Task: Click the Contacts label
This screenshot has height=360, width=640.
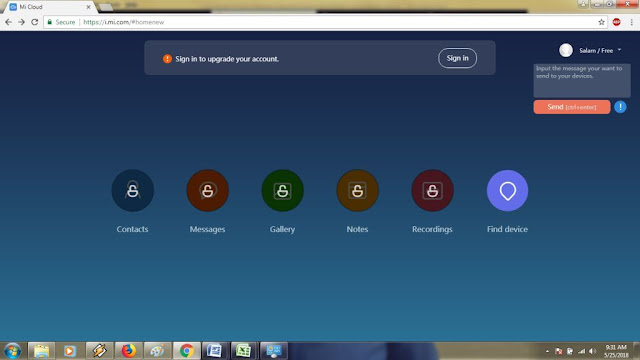Action: click(x=132, y=229)
